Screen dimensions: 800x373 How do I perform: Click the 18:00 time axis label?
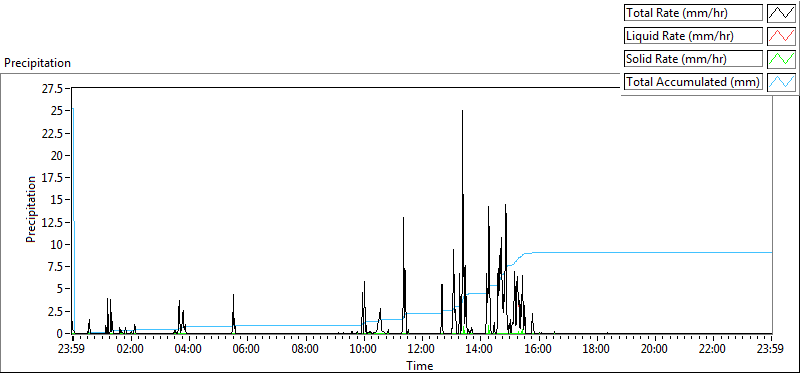tap(596, 350)
